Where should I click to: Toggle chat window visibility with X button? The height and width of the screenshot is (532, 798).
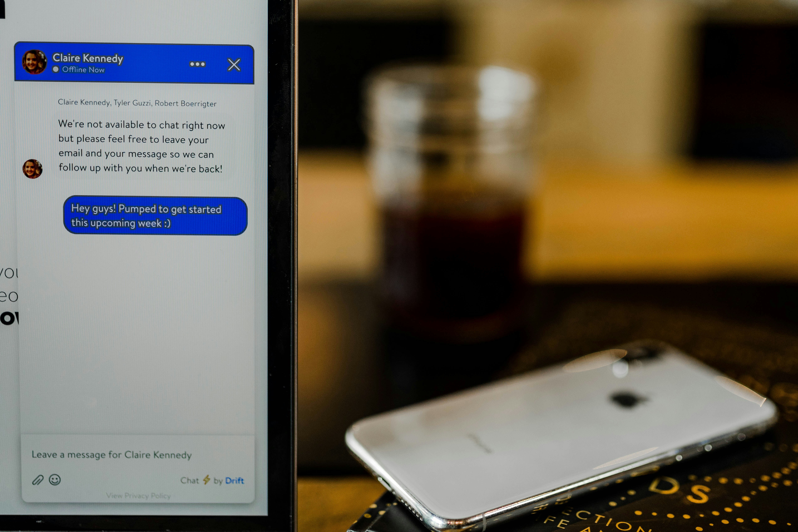(x=235, y=65)
